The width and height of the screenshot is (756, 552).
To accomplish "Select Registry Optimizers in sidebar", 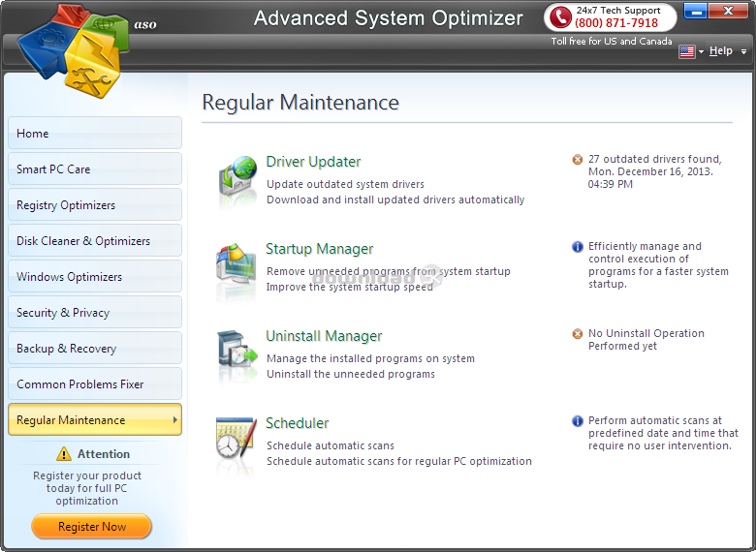I will pyautogui.click(x=95, y=204).
